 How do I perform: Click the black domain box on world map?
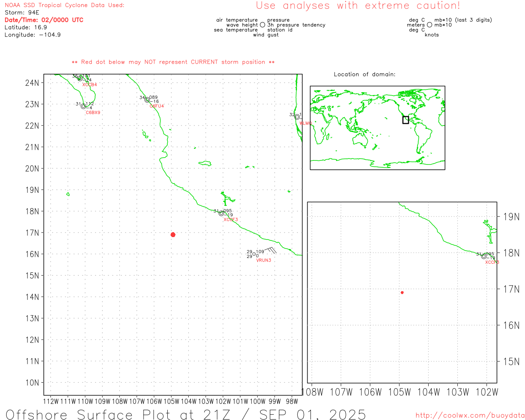point(406,120)
